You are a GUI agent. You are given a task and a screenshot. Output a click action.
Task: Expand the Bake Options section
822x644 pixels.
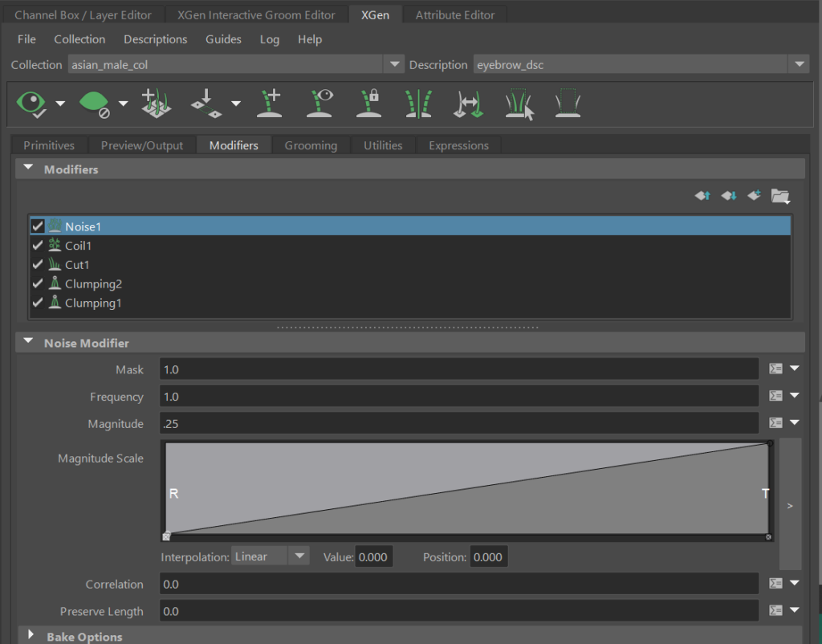[x=31, y=636]
